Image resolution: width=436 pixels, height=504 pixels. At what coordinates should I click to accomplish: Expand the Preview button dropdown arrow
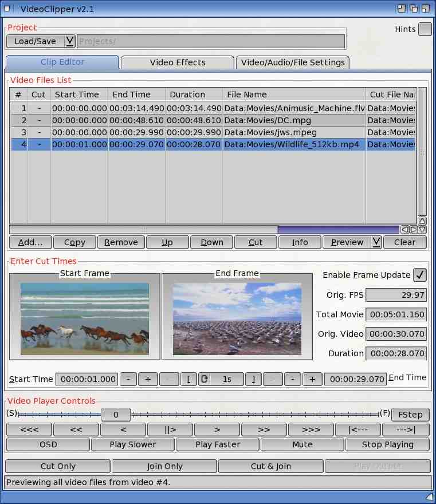pos(376,242)
